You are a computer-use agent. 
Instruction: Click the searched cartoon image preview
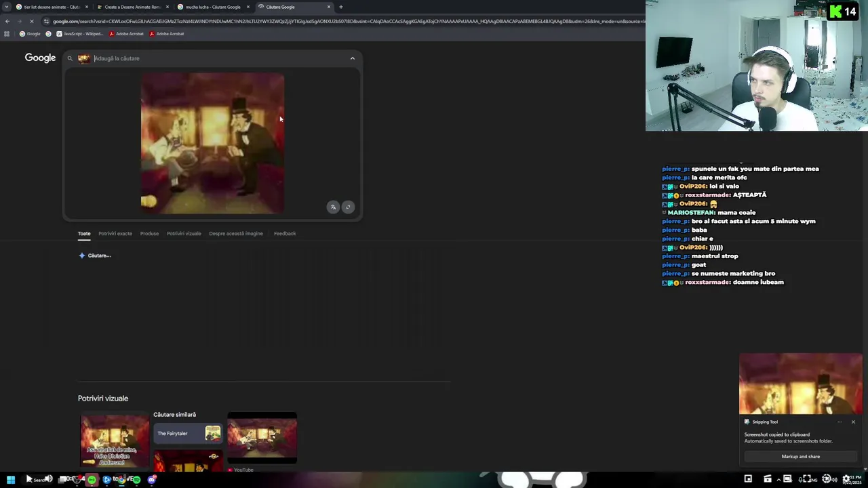pos(212,143)
